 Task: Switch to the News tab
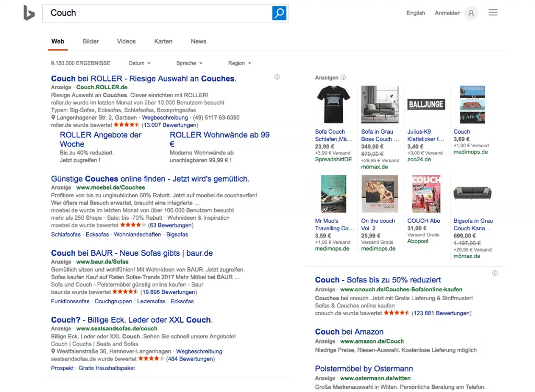[x=198, y=41]
